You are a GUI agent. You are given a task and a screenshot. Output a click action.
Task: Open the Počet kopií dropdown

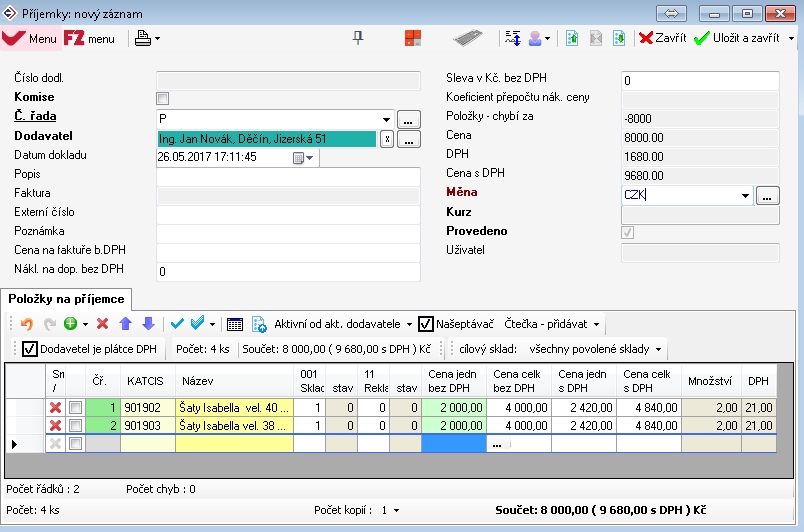click(x=396, y=510)
